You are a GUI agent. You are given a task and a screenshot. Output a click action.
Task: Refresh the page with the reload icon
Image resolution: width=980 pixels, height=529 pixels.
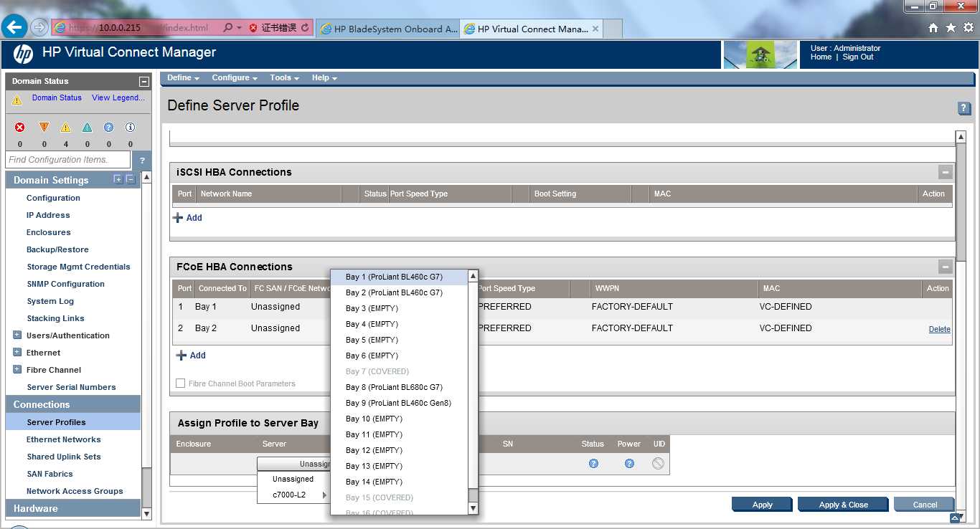tap(305, 28)
